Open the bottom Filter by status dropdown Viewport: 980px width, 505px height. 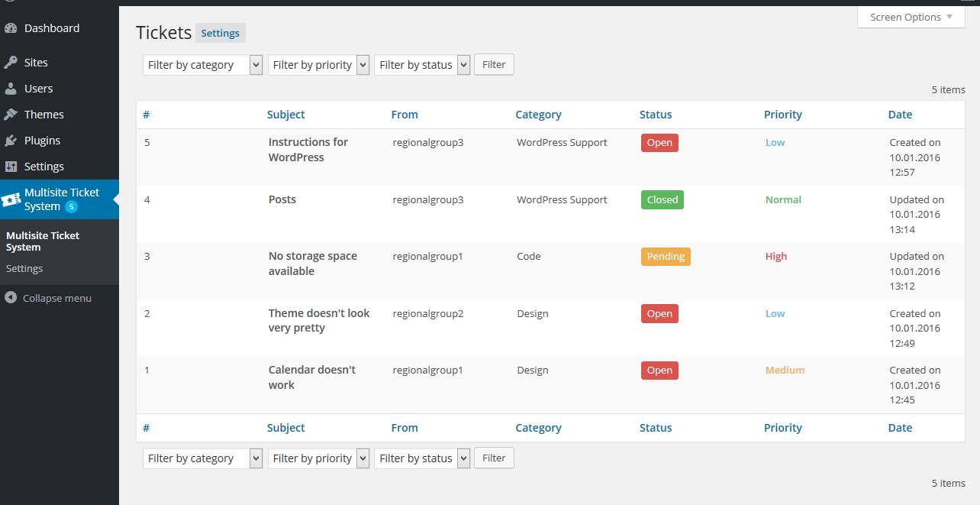point(423,458)
